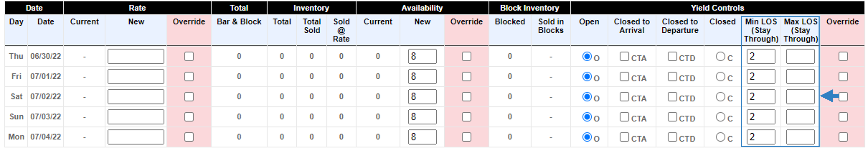Tick Closed to Departure for Sun 07/03/22
Image resolution: width=868 pixels, height=151 pixels.
pos(673,117)
